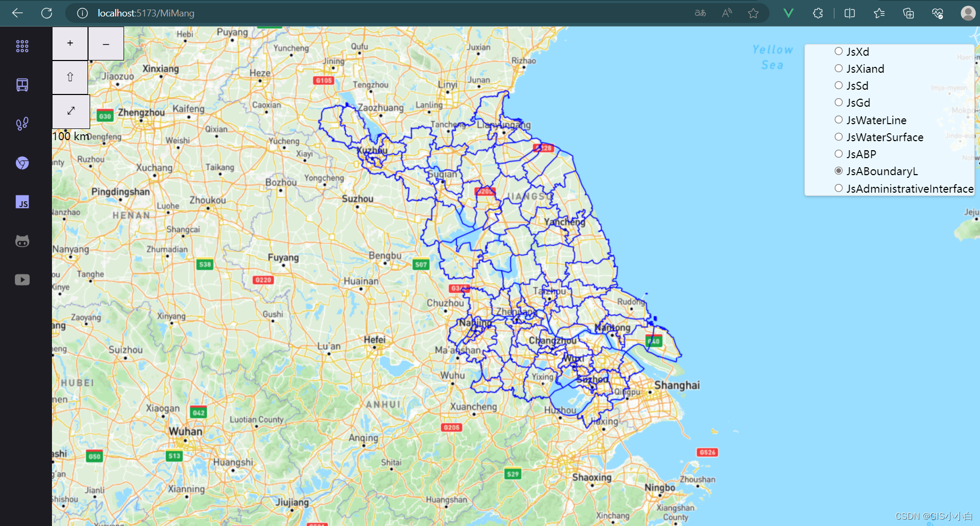Select the video play icon in sidebar

(22, 280)
